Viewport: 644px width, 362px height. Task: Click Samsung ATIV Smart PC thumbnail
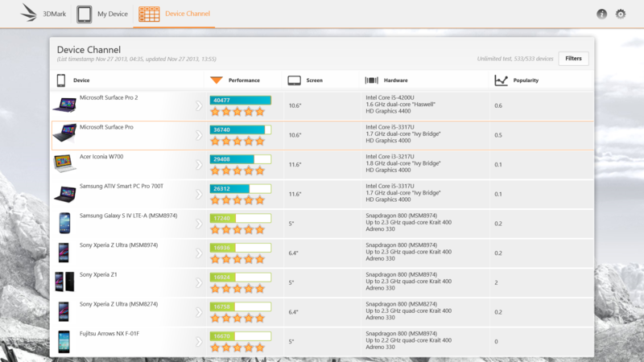click(65, 194)
